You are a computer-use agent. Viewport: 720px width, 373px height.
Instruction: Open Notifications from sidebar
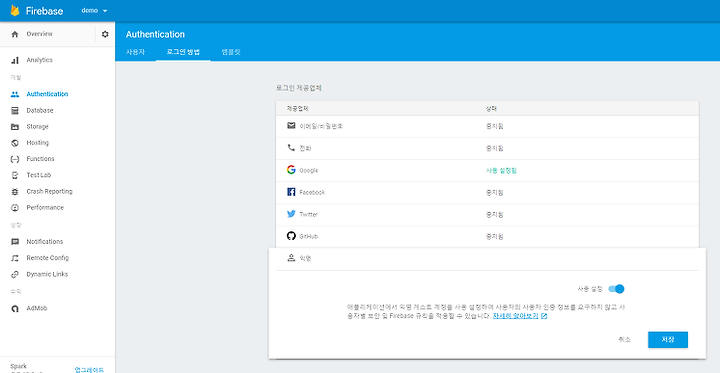click(45, 242)
